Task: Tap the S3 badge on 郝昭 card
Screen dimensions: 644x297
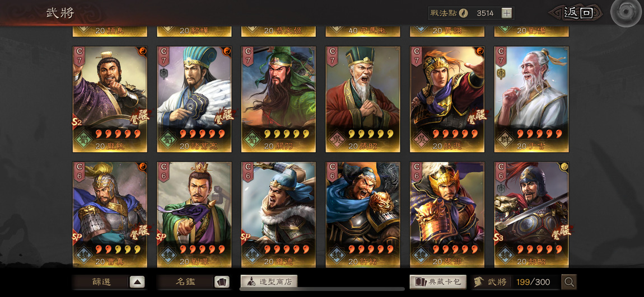Action: [x=500, y=237]
